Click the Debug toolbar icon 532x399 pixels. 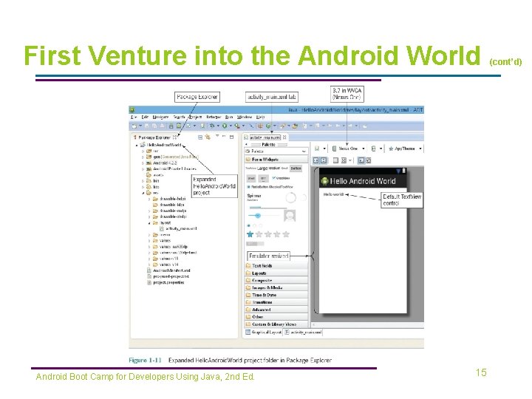tap(212, 126)
